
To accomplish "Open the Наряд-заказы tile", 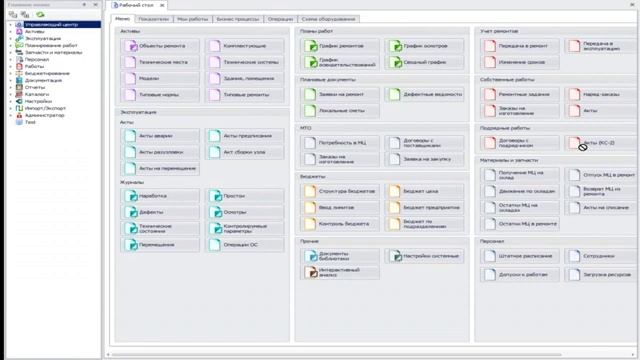I will (x=601, y=94).
